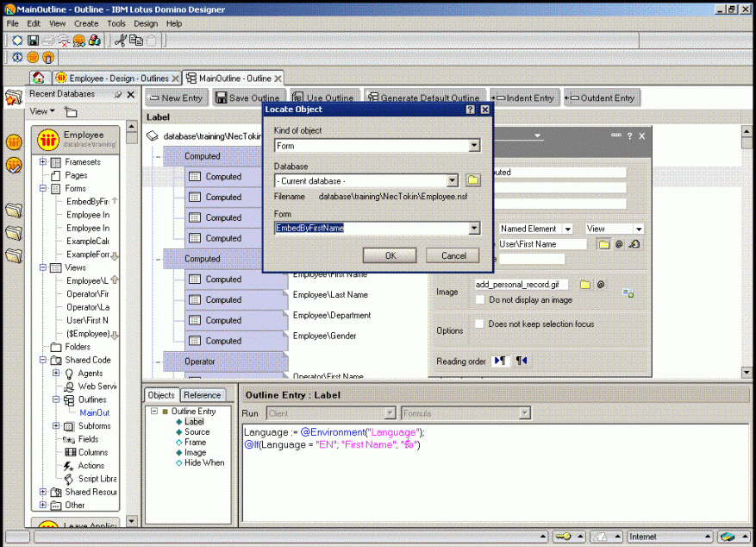Click the floppy disk Save icon in toolbar
756x547 pixels.
[33, 41]
